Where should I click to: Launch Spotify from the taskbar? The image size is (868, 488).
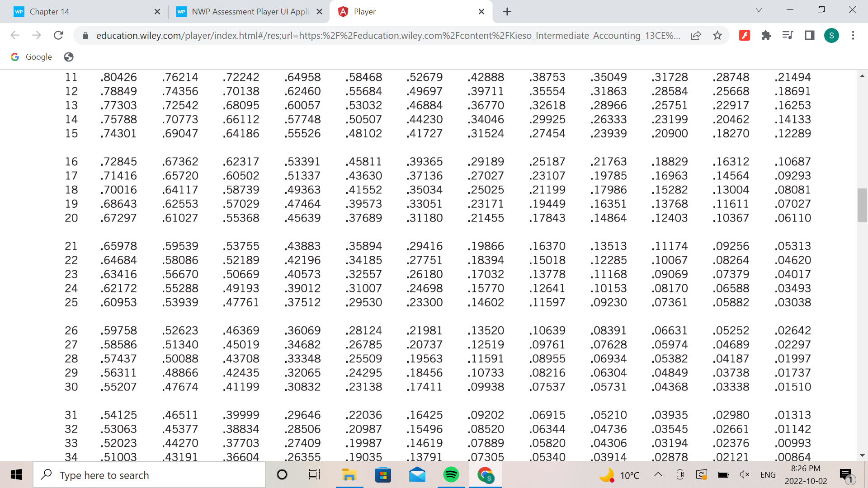tap(451, 475)
